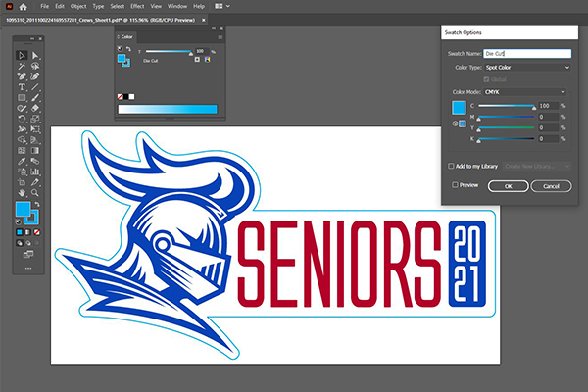Click OK in Swatch Options

pos(509,185)
